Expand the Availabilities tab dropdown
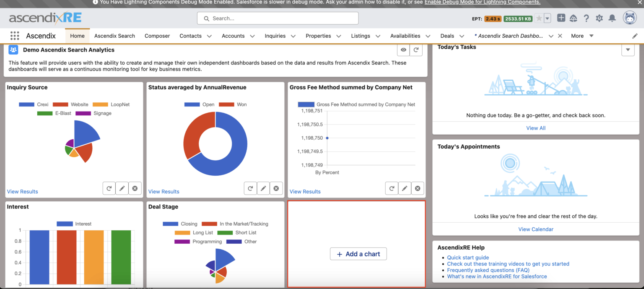 428,36
